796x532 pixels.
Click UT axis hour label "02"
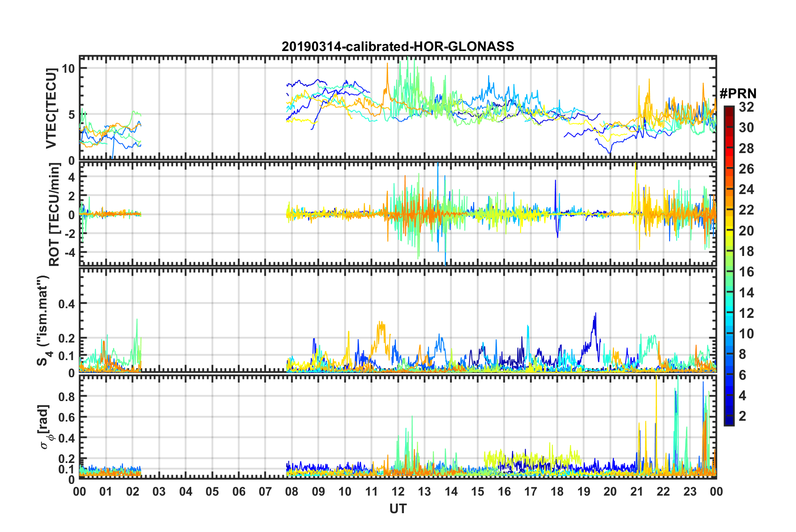tap(133, 491)
